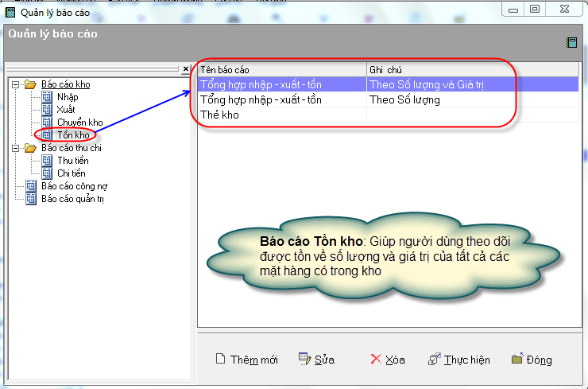Click the Thu tiền report icon
Viewport: 588px width, 389px height.
[46, 161]
